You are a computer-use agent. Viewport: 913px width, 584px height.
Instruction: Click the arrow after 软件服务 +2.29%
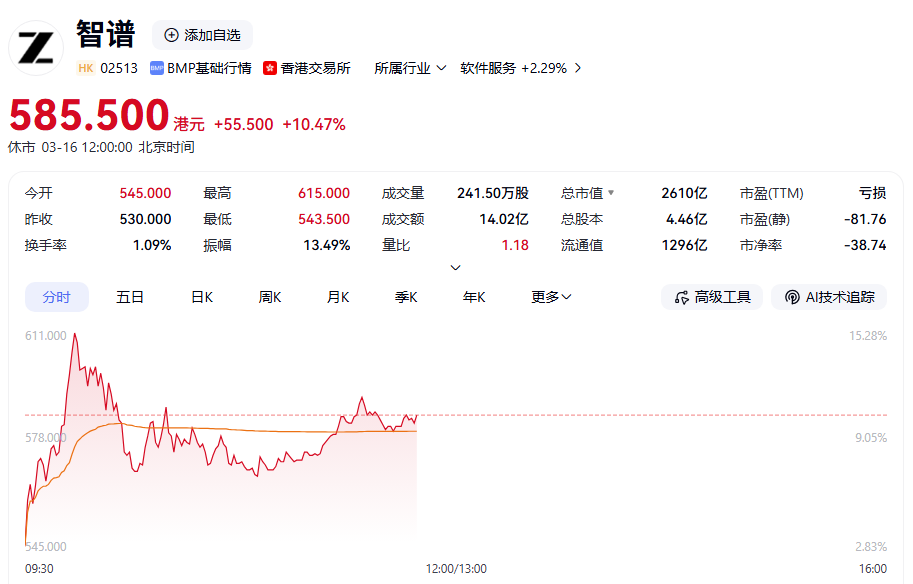[578, 68]
